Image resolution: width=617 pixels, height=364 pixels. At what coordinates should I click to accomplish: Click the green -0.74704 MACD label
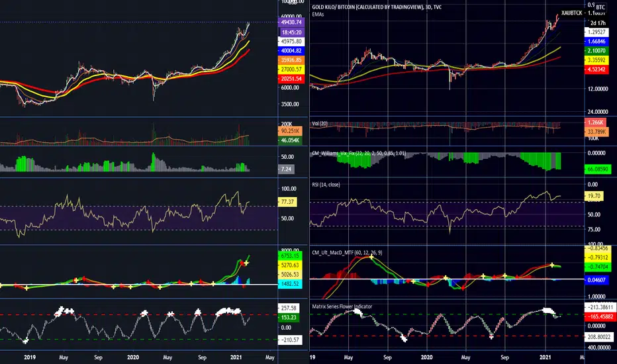[x=598, y=267]
